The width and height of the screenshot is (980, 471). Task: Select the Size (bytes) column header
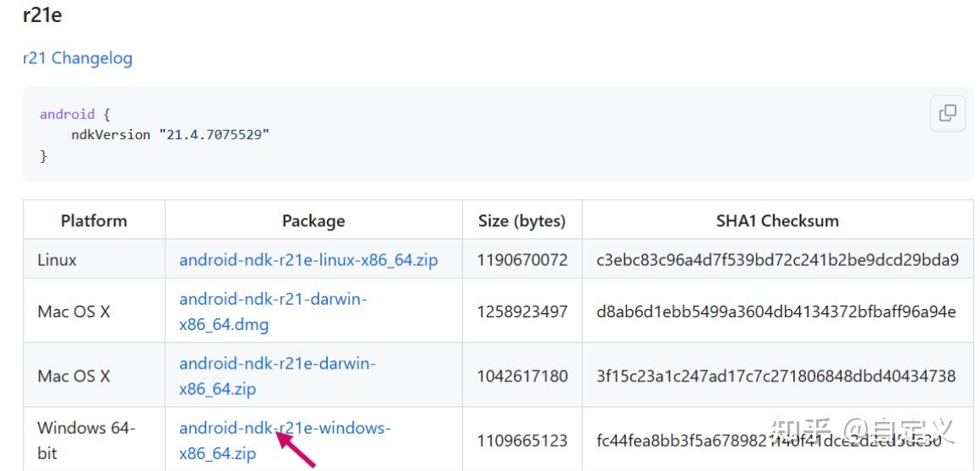[x=521, y=221]
